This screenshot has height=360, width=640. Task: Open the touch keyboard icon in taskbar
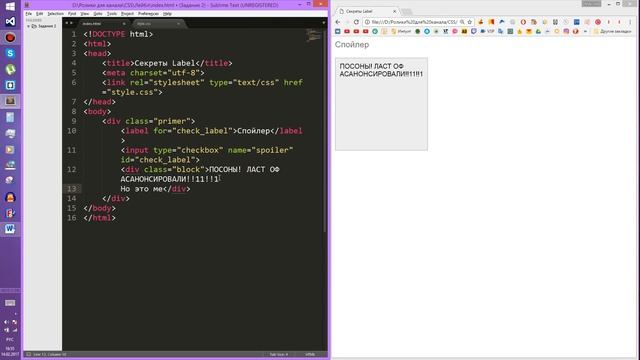(10, 303)
